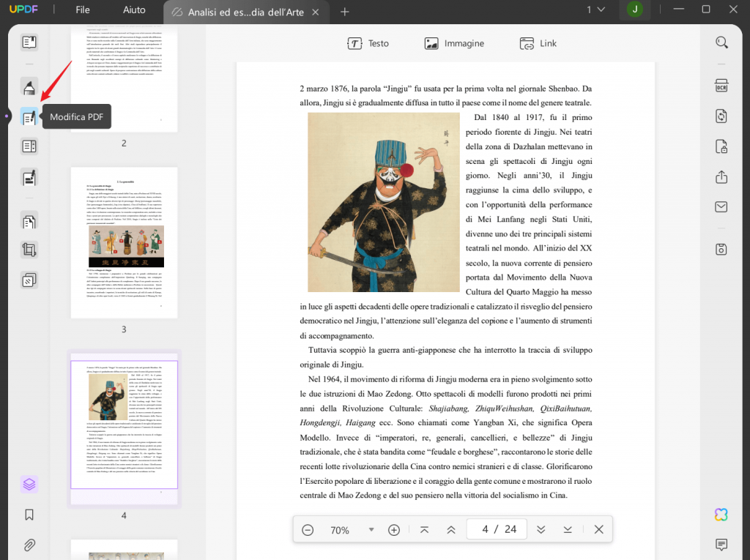Select the crop pages tool
The height and width of the screenshot is (560, 750).
click(29, 249)
